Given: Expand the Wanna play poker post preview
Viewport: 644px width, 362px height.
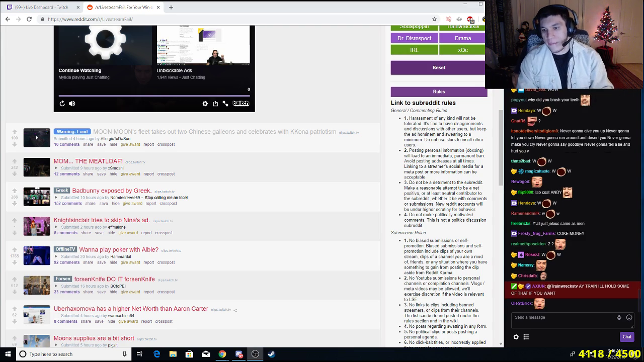Looking at the screenshot, I should [56, 256].
